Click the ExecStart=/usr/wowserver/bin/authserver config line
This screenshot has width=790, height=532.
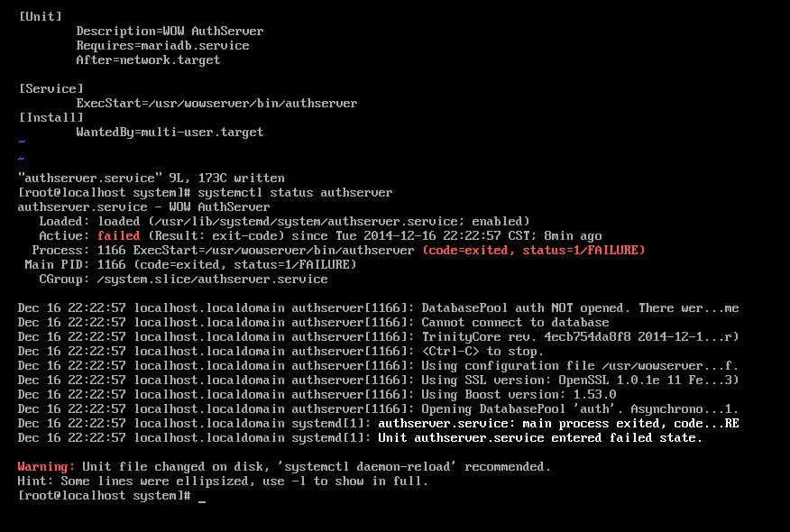216,103
